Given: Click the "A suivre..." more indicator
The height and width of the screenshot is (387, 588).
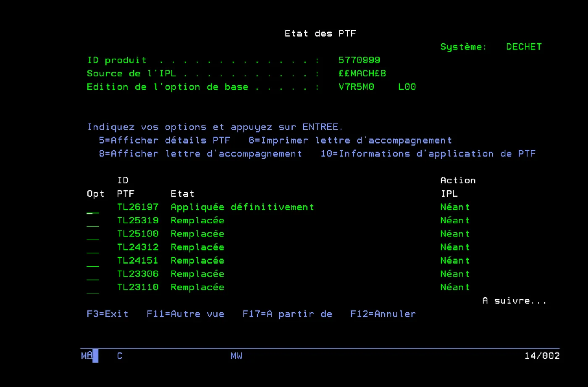Looking at the screenshot, I should pos(515,301).
